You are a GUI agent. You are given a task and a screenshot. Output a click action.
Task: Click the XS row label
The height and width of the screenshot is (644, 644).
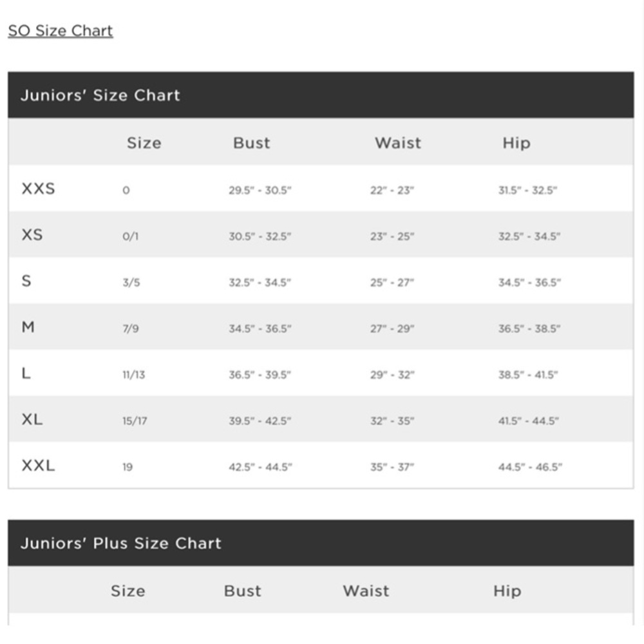[32, 234]
